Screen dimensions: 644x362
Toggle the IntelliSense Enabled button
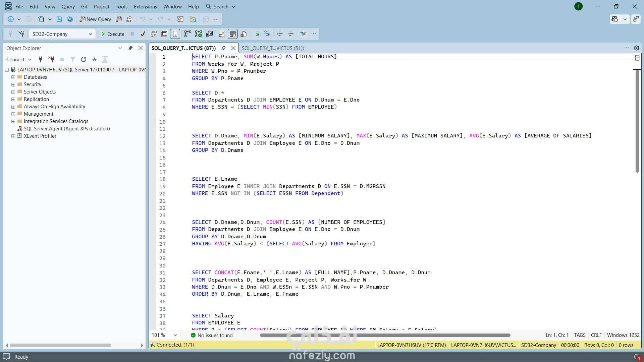pos(175,34)
